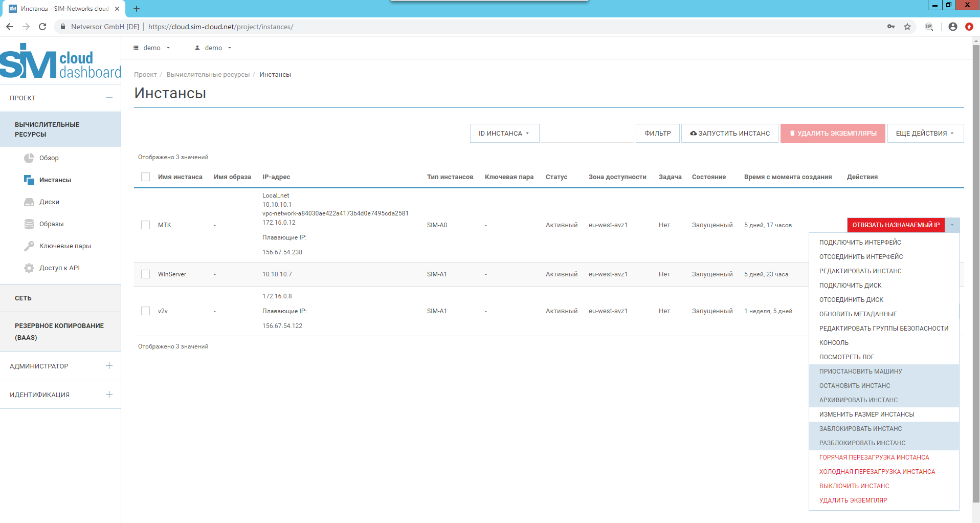Click the Инстансы icon in sidebar
Image resolution: width=980 pixels, height=523 pixels.
(29, 180)
